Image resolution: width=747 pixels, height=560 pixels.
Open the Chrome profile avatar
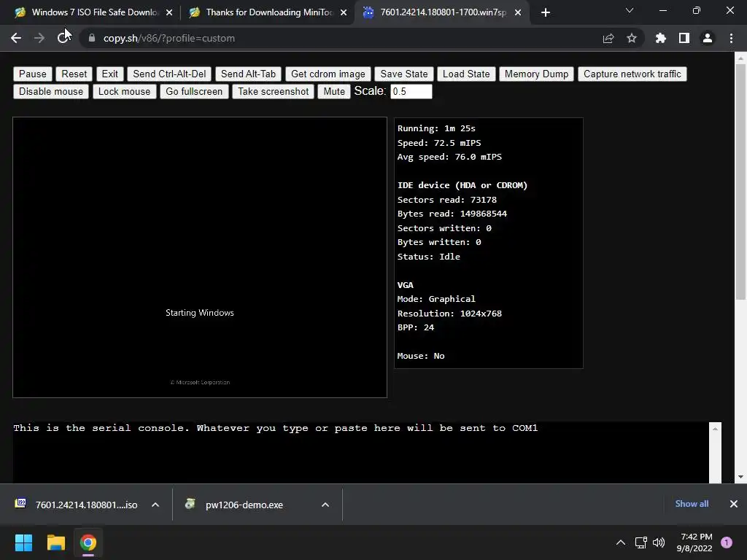708,38
